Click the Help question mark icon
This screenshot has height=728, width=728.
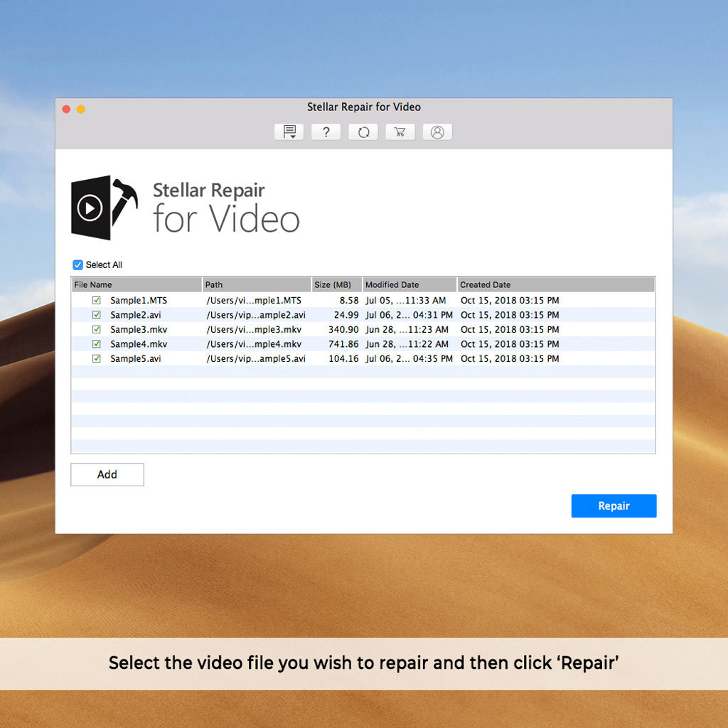326,132
